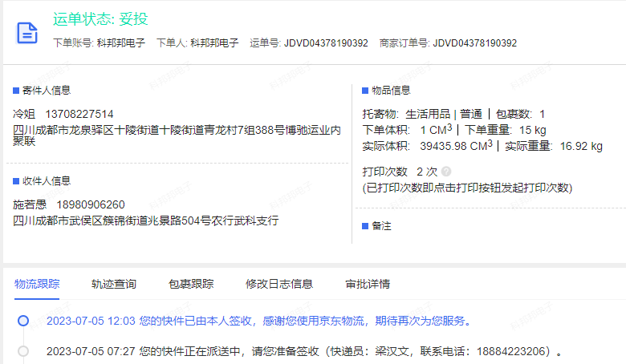Click the 收件人信息 section header
The width and height of the screenshot is (626, 364).
42,181
